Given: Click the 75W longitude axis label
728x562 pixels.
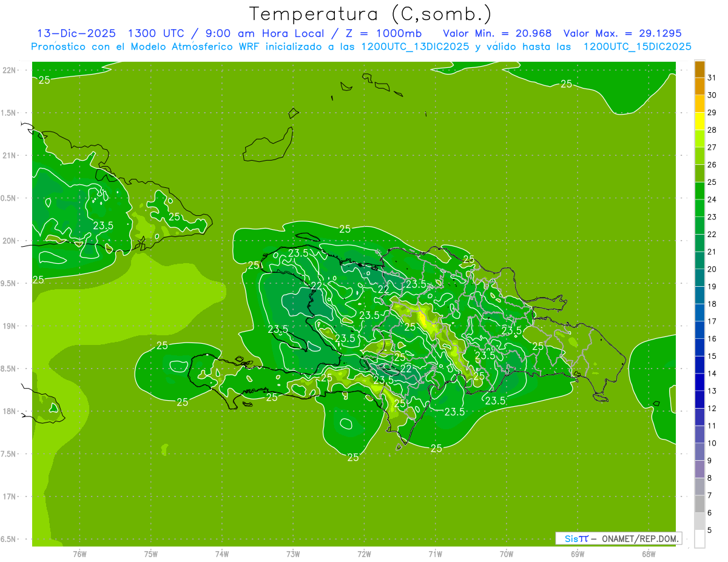Looking at the screenshot, I should click(150, 554).
